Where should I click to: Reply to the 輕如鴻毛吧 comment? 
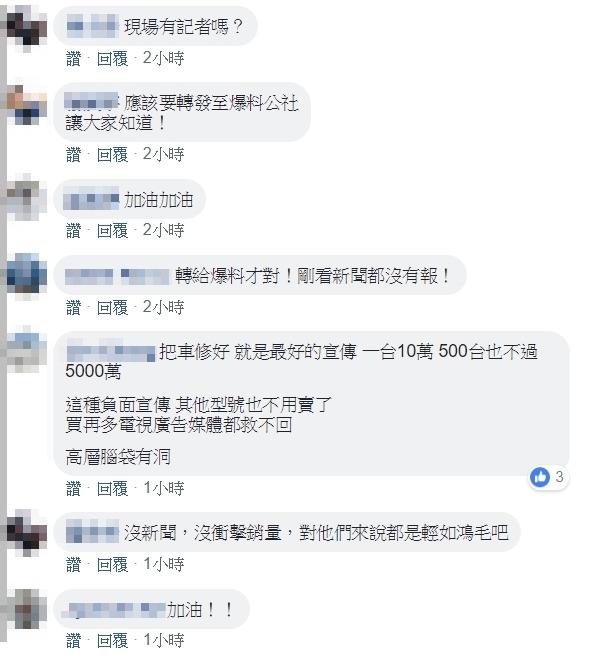click(112, 564)
